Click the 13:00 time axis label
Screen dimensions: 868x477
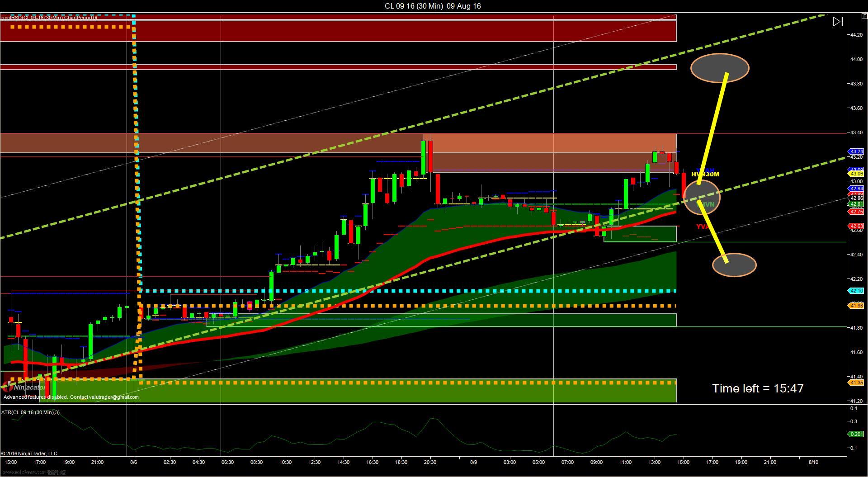coord(654,462)
